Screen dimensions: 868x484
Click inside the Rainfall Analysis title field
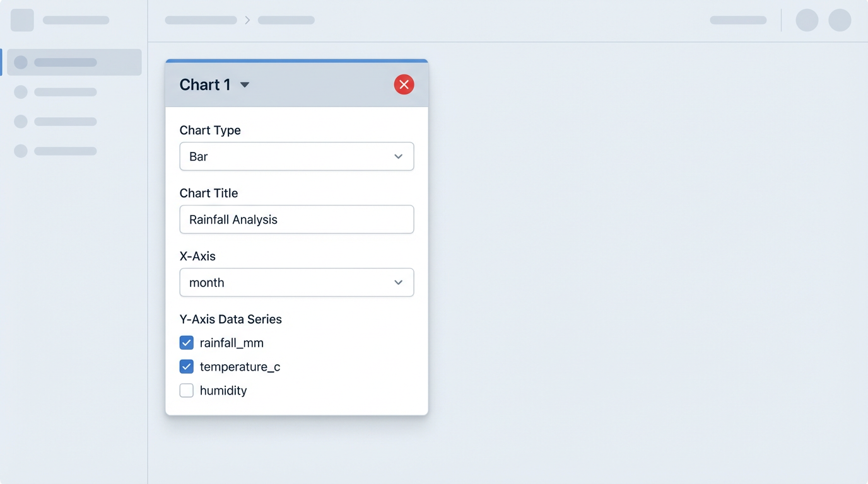tap(296, 219)
